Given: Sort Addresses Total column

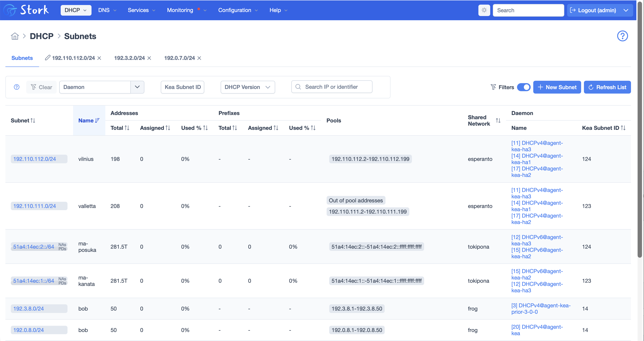Looking at the screenshot, I should pos(127,128).
